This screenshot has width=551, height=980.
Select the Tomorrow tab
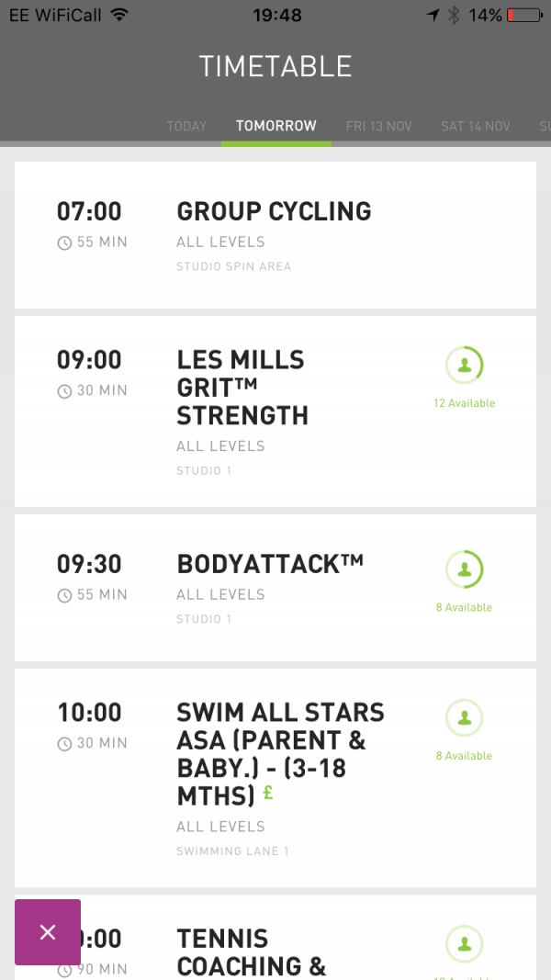(x=275, y=126)
